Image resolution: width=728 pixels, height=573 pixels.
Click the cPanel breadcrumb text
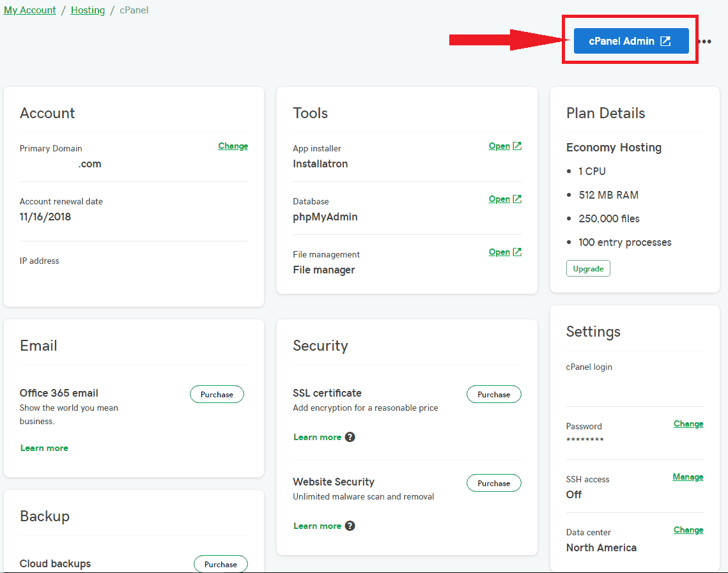click(134, 10)
